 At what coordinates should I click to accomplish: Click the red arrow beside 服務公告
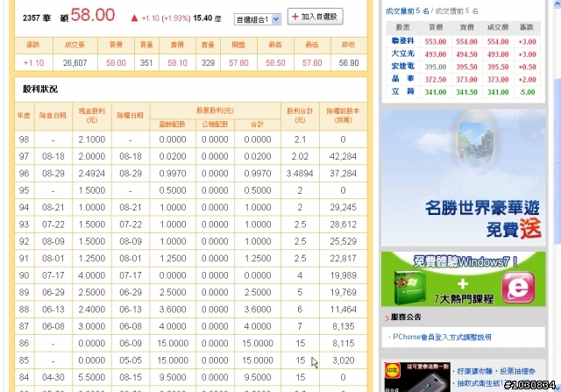[387, 317]
